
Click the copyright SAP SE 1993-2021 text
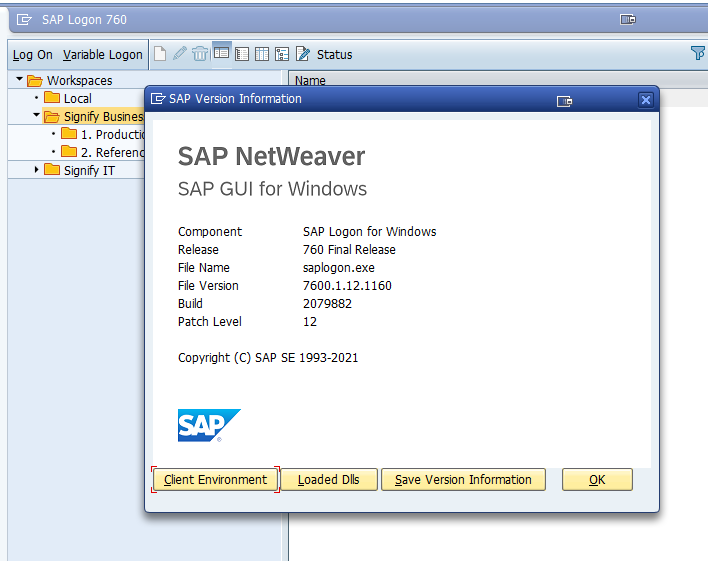coord(268,358)
